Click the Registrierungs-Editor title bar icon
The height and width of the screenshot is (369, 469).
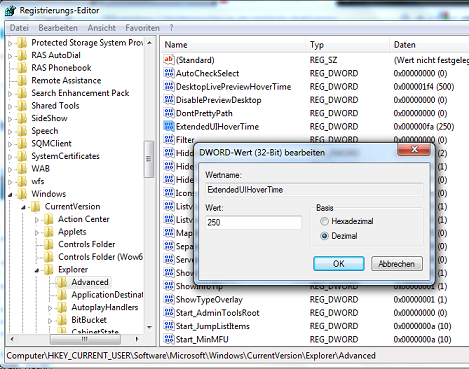[x=10, y=11]
